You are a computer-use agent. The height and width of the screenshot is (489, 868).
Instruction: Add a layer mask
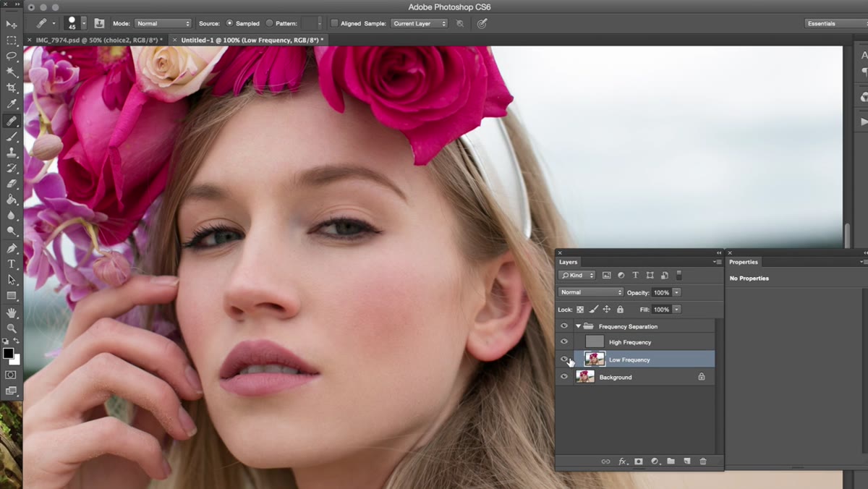click(x=639, y=462)
